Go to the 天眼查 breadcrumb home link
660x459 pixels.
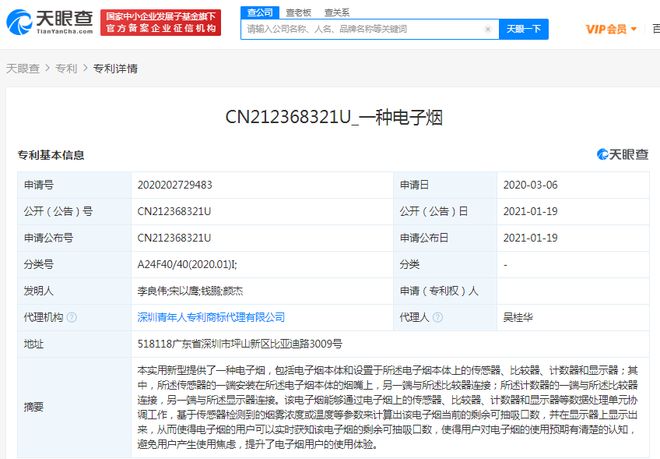tap(24, 69)
